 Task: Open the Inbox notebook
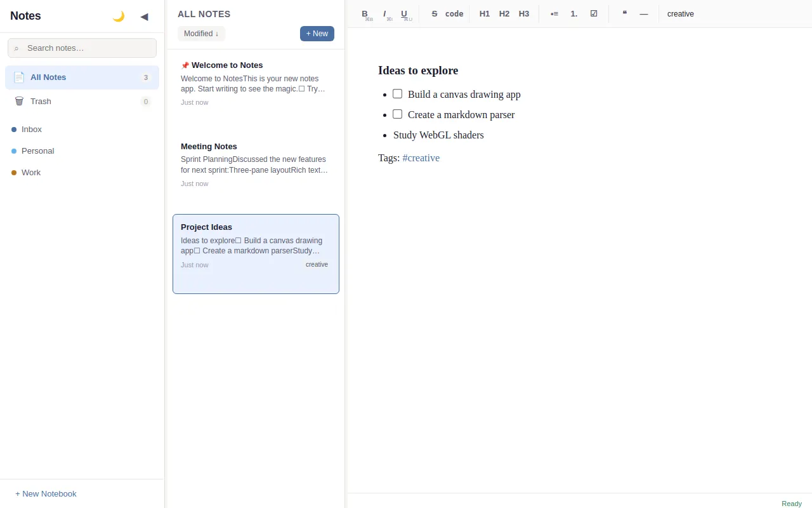82,130
